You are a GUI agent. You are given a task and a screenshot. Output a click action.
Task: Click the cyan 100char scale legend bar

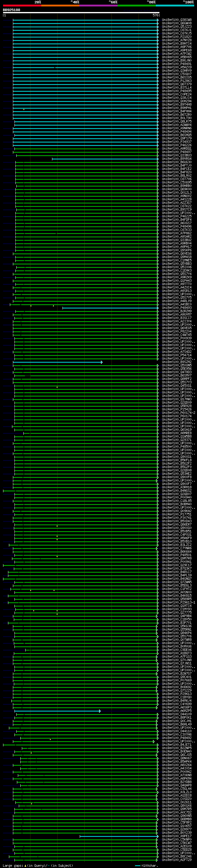[x=137, y=865]
